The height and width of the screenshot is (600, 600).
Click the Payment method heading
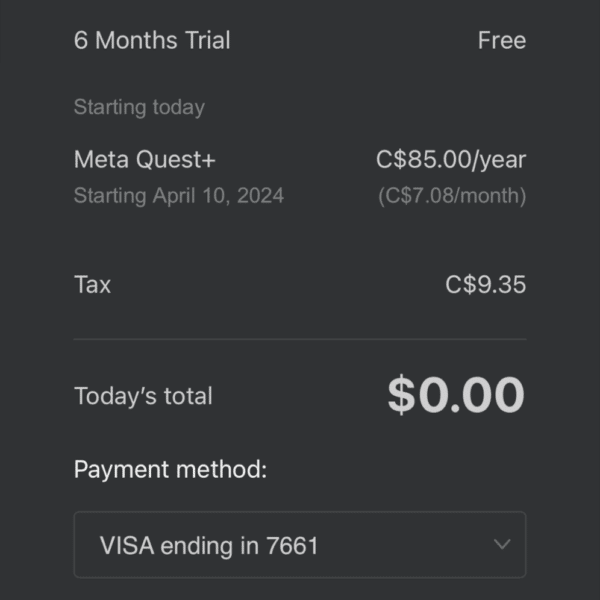point(170,470)
